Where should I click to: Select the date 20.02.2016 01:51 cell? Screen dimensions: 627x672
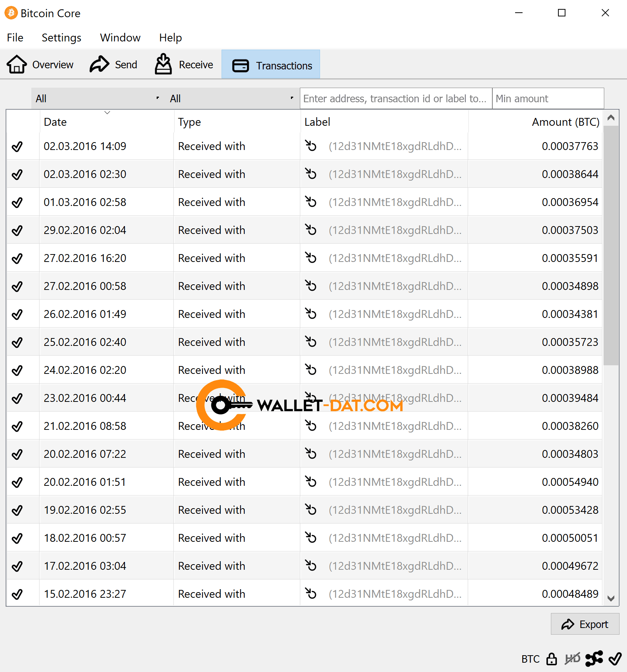[107, 482]
